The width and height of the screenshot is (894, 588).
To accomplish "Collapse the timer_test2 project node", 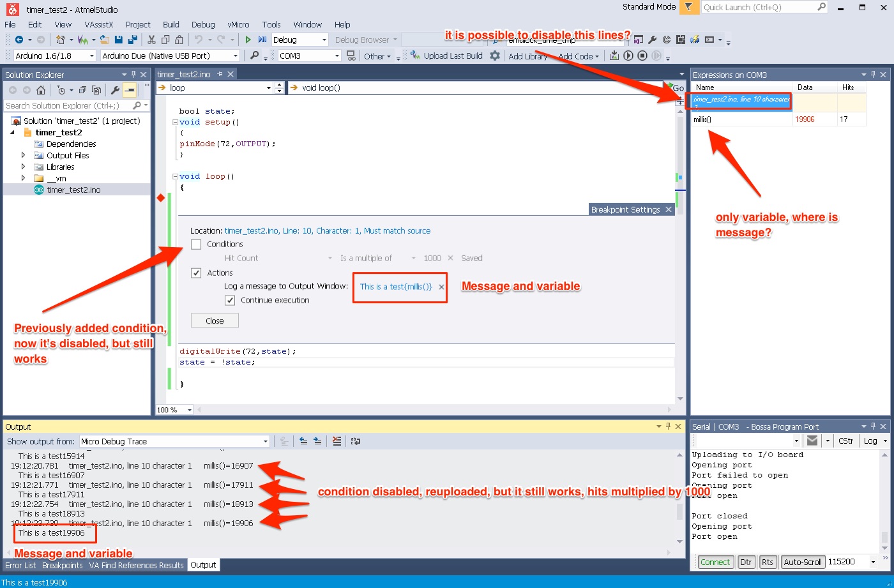I will (x=13, y=133).
